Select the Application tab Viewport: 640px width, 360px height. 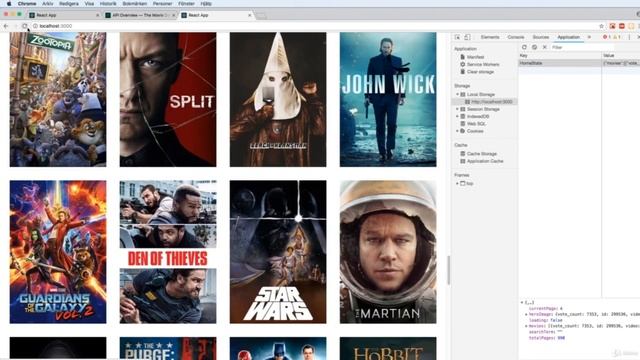[x=569, y=37]
